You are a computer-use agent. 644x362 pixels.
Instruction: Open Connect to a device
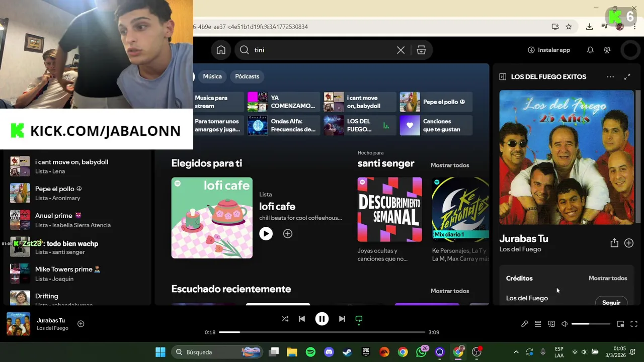pyautogui.click(x=551, y=324)
